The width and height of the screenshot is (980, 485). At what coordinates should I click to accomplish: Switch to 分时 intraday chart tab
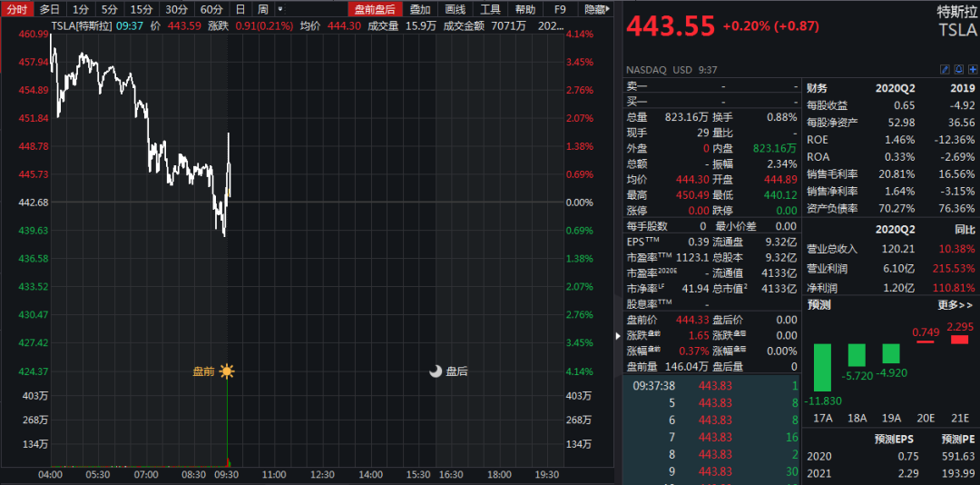17,9
